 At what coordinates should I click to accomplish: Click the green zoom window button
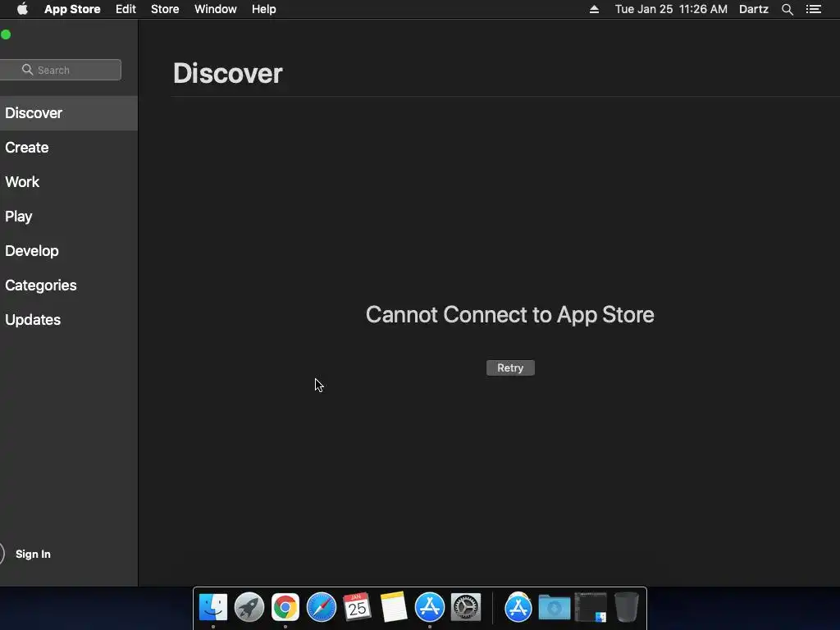(x=6, y=34)
